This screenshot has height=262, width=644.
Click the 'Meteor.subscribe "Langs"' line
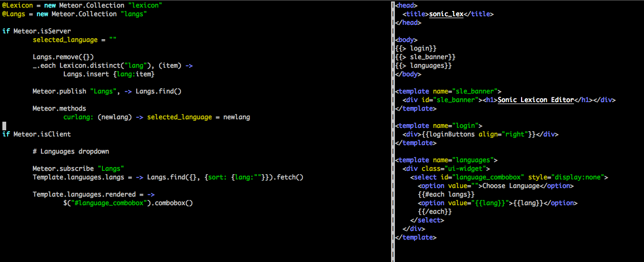pyautogui.click(x=78, y=168)
